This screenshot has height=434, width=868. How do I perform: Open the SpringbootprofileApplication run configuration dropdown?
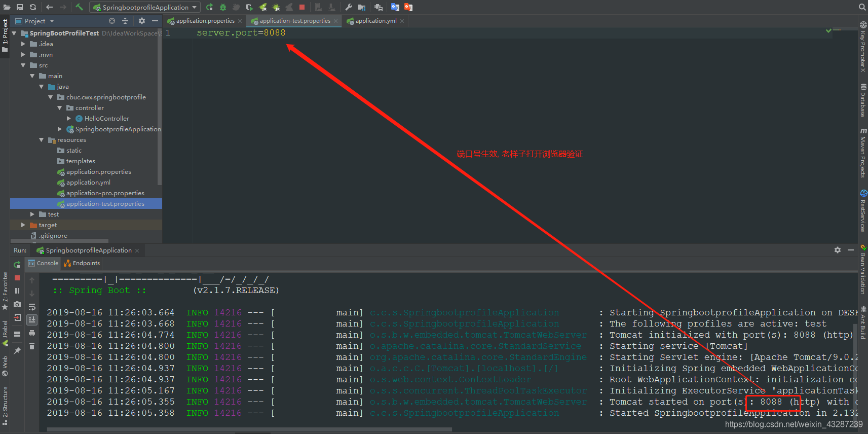click(145, 7)
